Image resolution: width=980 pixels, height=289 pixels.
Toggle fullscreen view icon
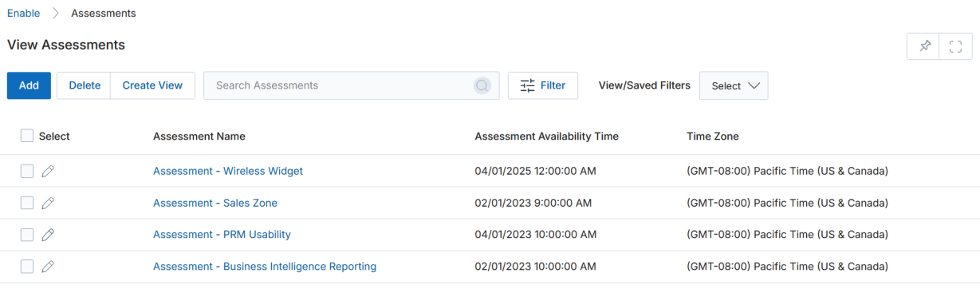(956, 46)
